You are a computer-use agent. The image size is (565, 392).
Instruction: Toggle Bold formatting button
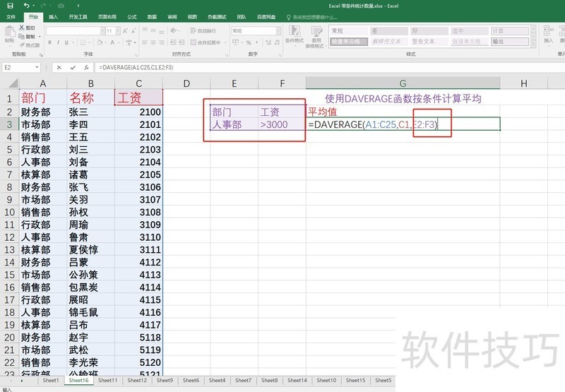click(x=50, y=42)
